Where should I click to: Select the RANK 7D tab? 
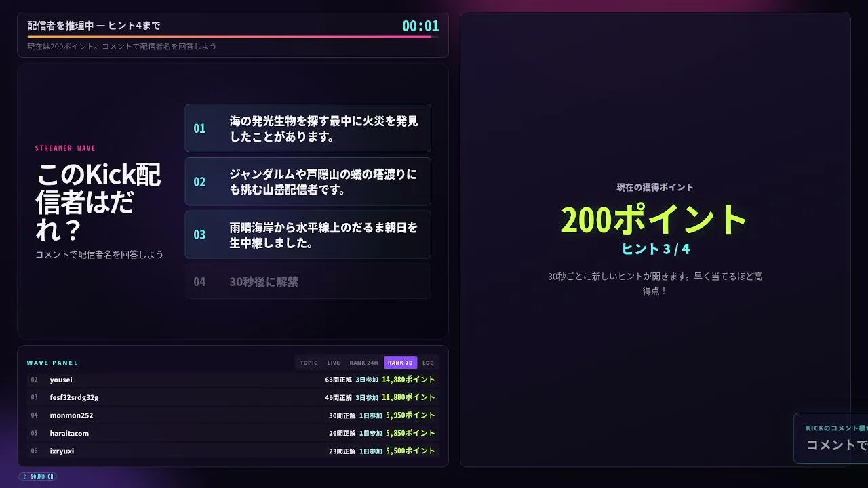[x=400, y=363]
